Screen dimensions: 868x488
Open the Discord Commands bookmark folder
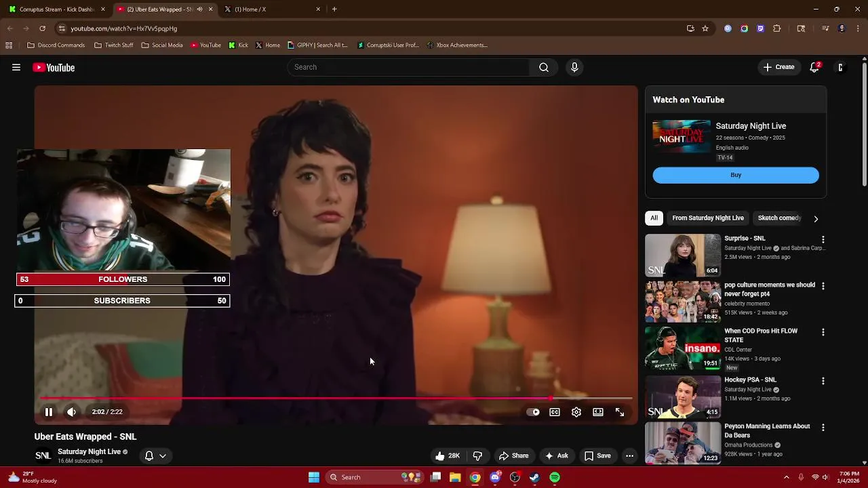56,45
